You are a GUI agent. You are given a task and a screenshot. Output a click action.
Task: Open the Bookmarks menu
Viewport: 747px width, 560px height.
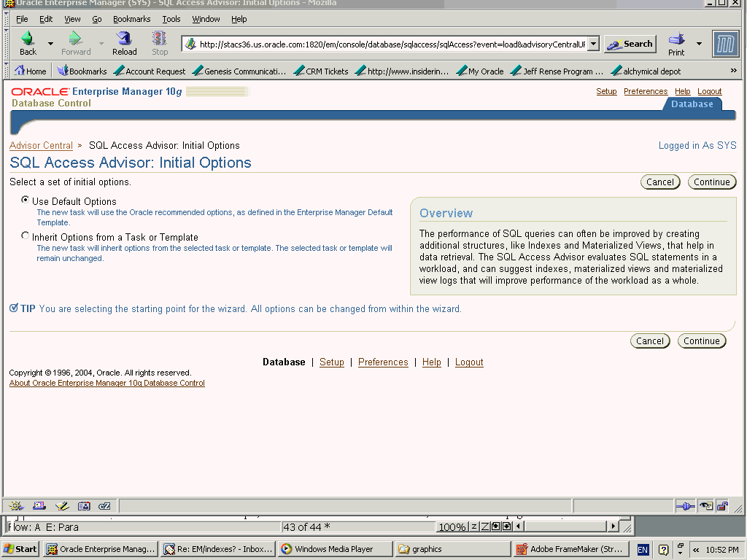pyautogui.click(x=131, y=19)
